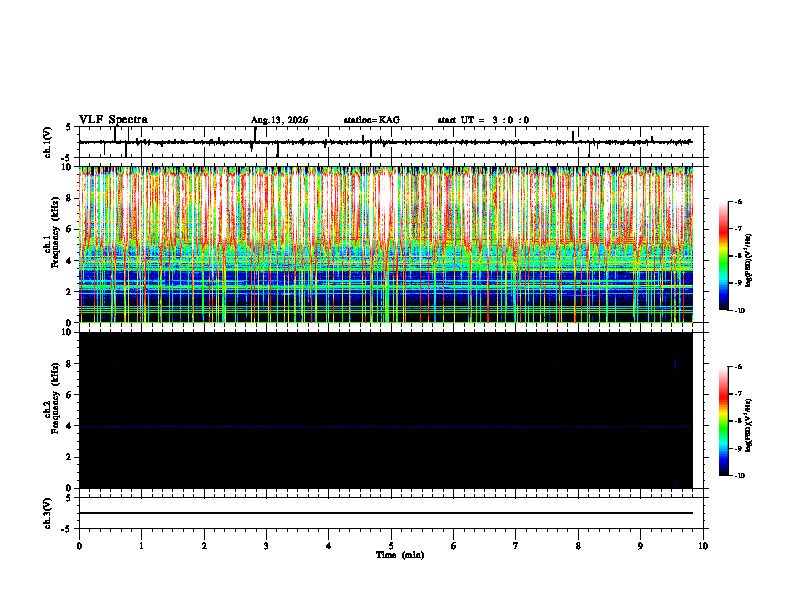Click the 8 kHz tick on ch.2 frequency axis
This screenshot has height=612, width=792.
point(74,364)
